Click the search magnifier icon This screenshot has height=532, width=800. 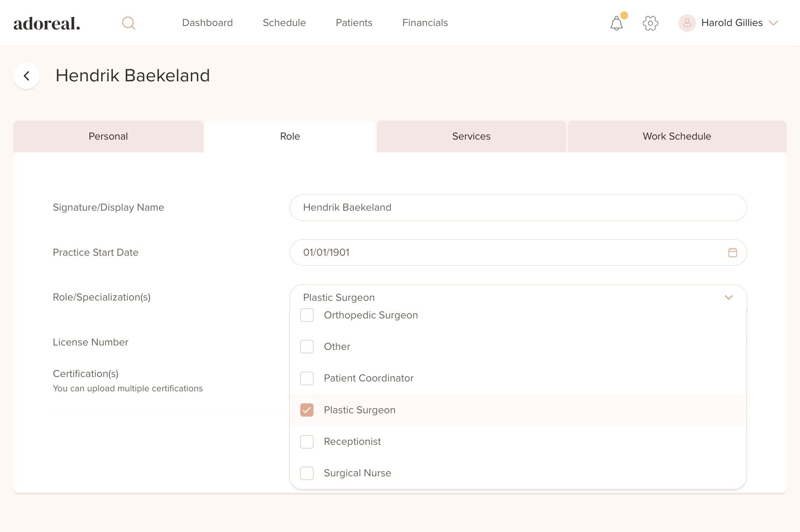(x=128, y=23)
